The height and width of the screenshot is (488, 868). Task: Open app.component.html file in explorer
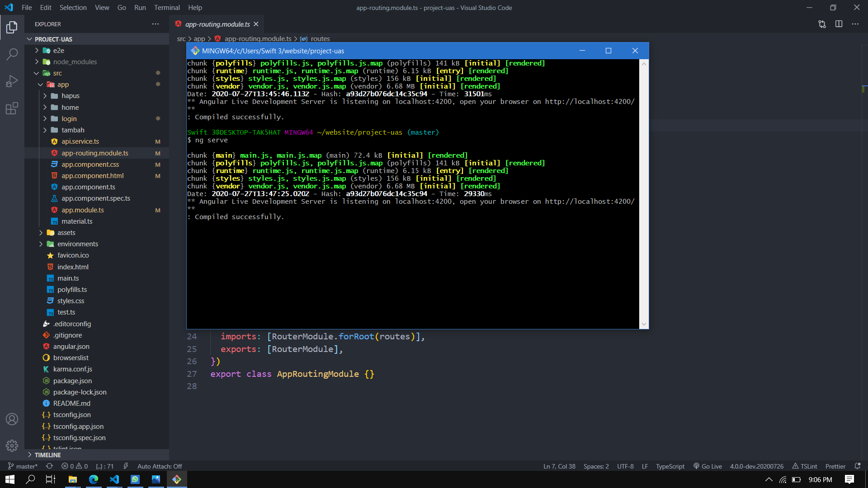pos(93,176)
